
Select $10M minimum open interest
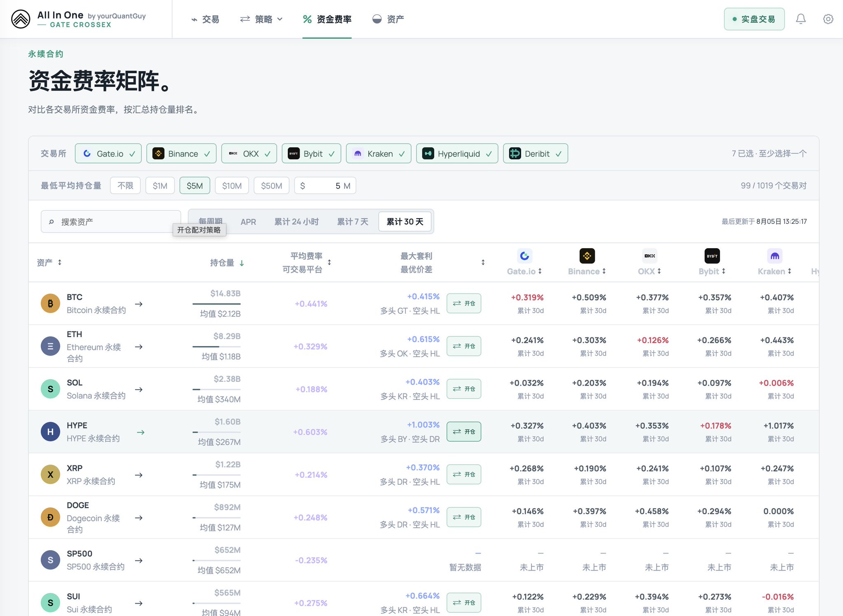point(232,186)
